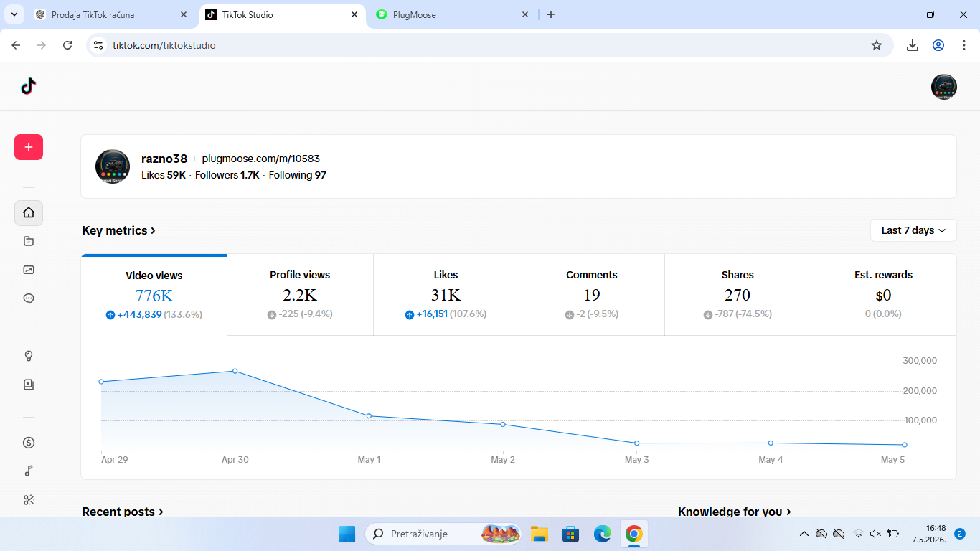Click the muted volume tray icon
This screenshot has width=980, height=551.
point(875,534)
